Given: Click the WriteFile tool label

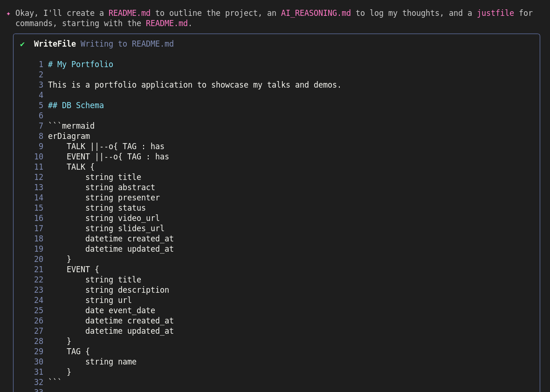Looking at the screenshot, I should pyautogui.click(x=55, y=44).
